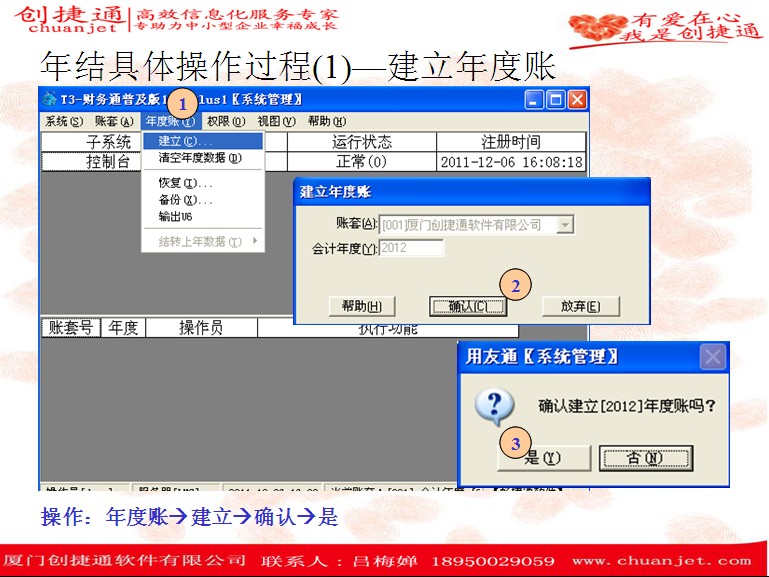Viewport: 769px width, 577px height.
Task: Select the 控制台 row cell
Action: click(x=92, y=162)
